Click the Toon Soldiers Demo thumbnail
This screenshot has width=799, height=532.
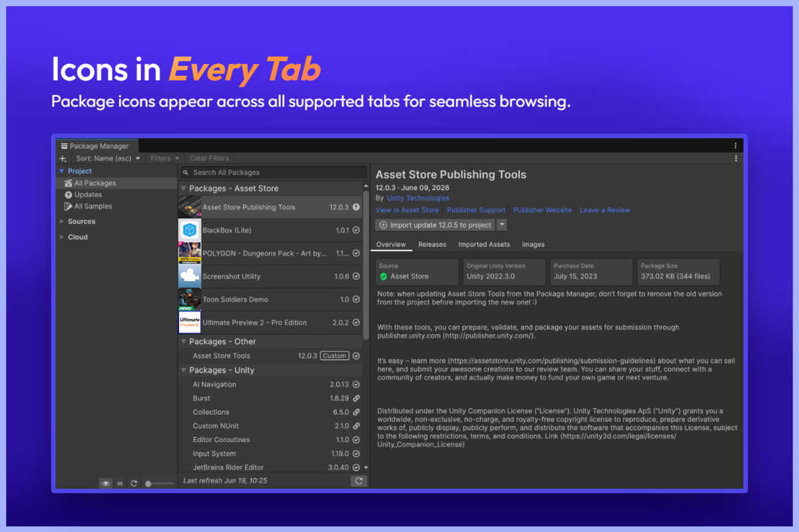[x=190, y=300]
